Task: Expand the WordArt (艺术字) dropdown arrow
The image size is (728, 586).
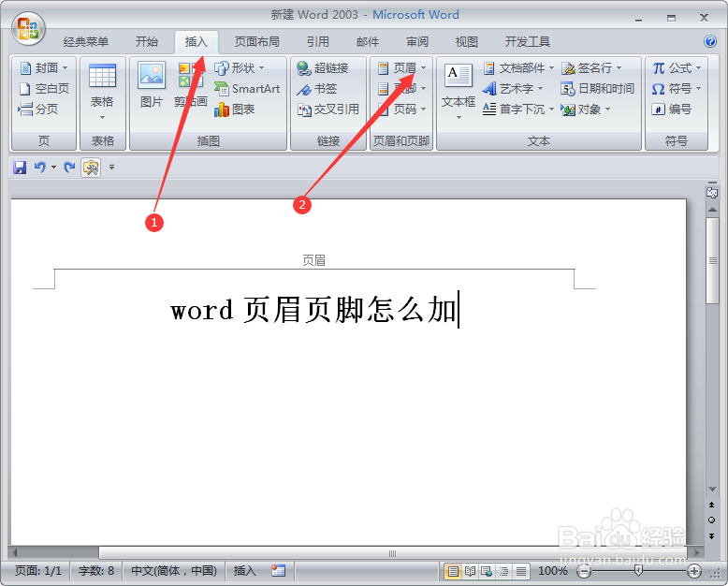Action: [x=540, y=89]
